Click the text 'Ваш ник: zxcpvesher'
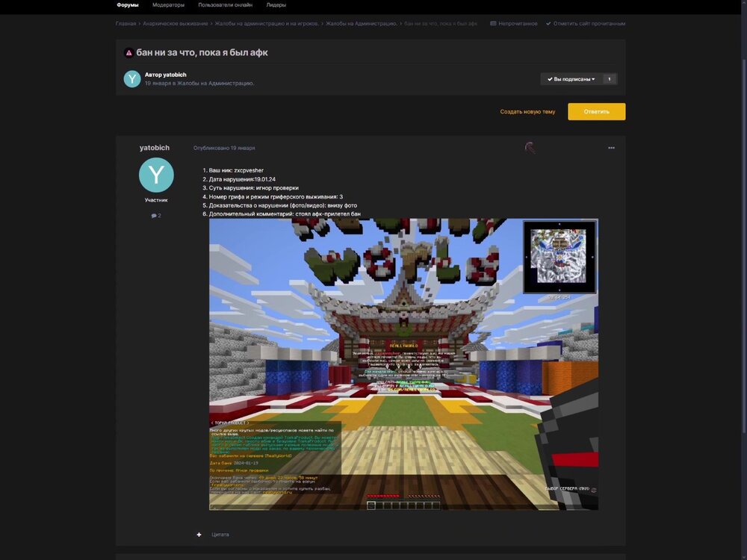The width and height of the screenshot is (747, 560). (236, 170)
